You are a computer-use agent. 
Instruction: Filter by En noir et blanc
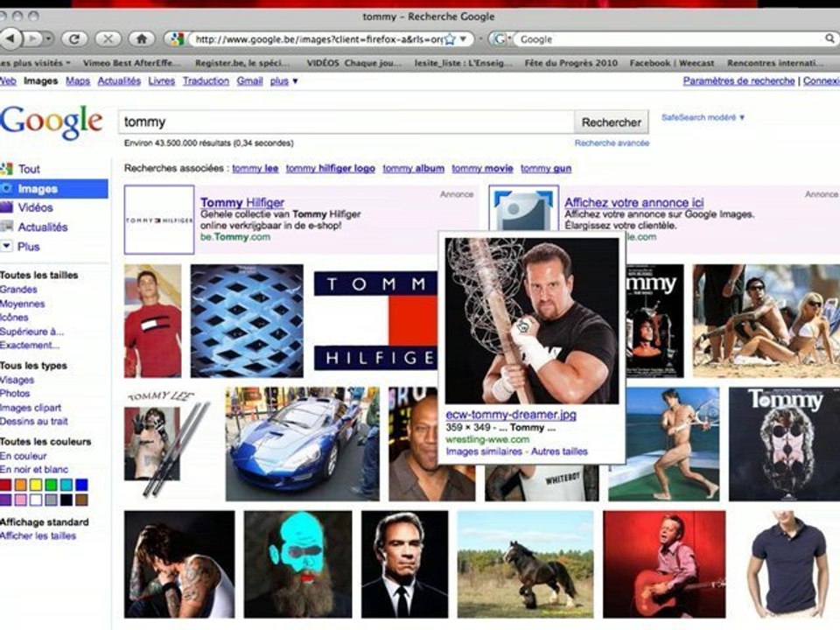coord(34,469)
